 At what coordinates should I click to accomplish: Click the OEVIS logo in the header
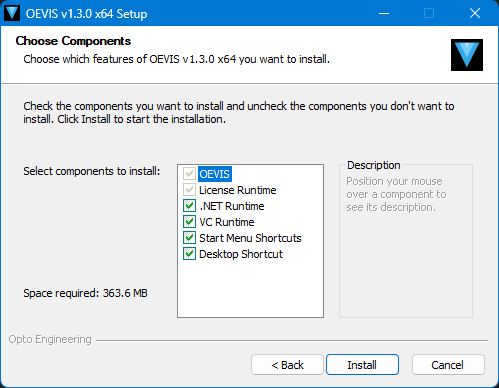pos(467,55)
